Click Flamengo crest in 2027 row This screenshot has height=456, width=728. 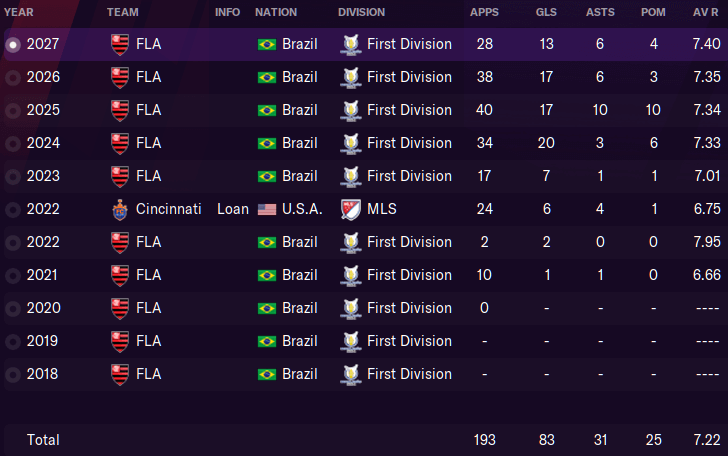(120, 45)
